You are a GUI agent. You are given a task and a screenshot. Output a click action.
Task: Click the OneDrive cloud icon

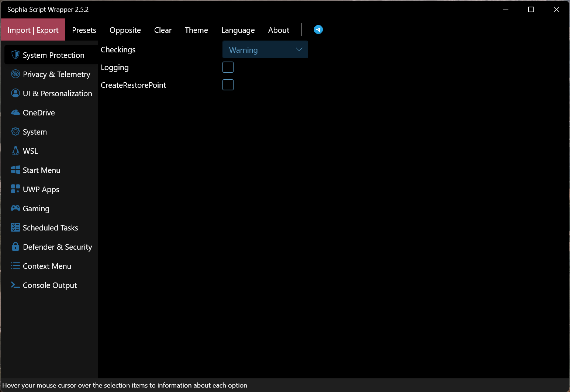point(15,112)
